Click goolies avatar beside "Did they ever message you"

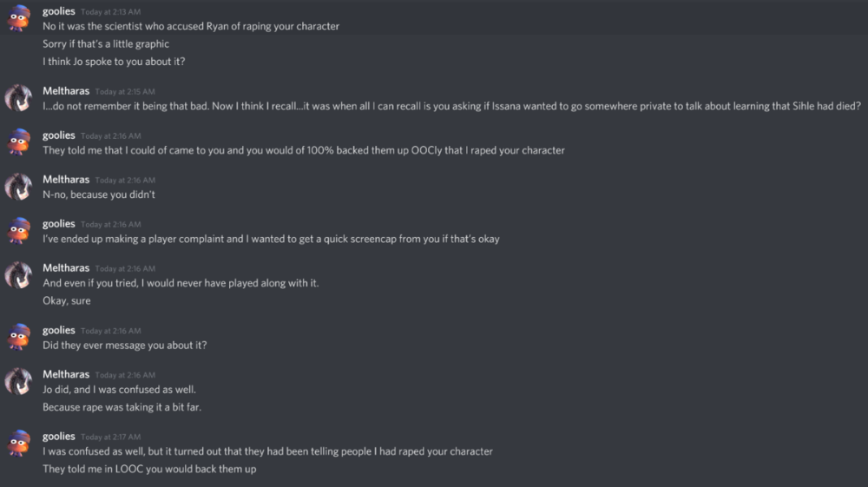(19, 337)
